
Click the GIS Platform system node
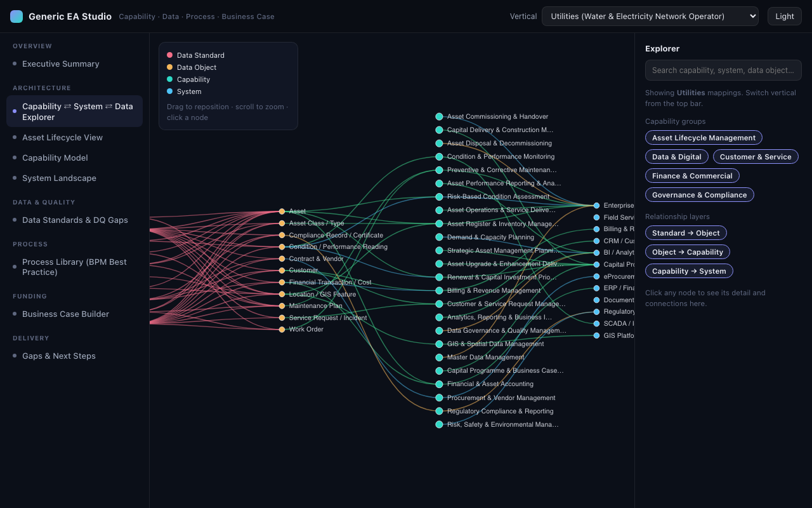[x=596, y=335]
